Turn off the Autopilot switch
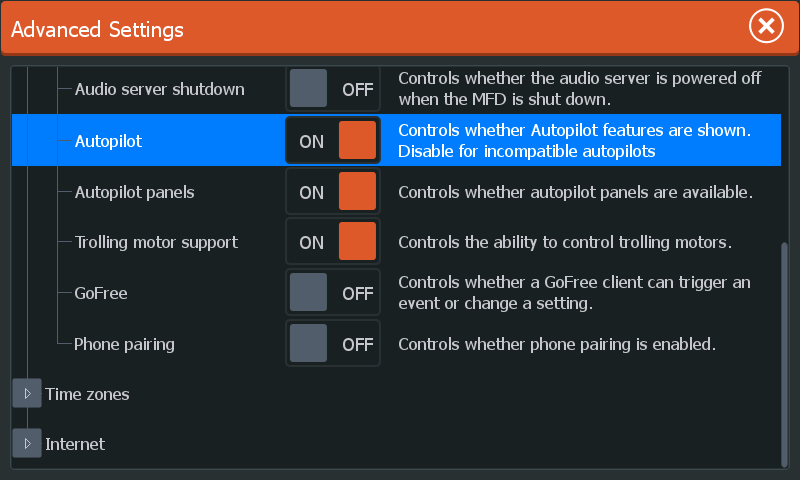The image size is (800, 480). coord(333,140)
